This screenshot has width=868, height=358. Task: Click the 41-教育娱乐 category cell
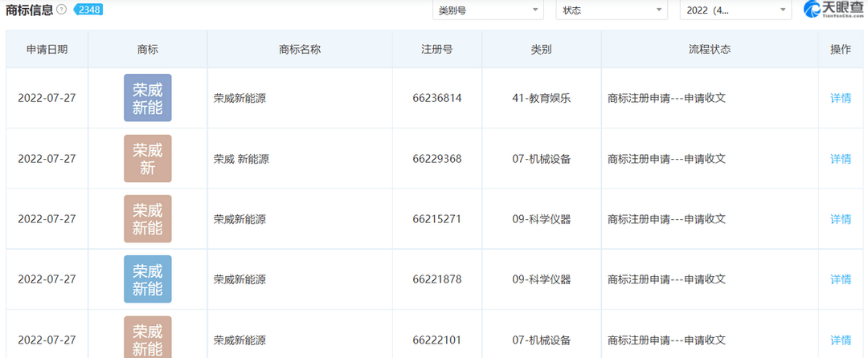point(542,99)
